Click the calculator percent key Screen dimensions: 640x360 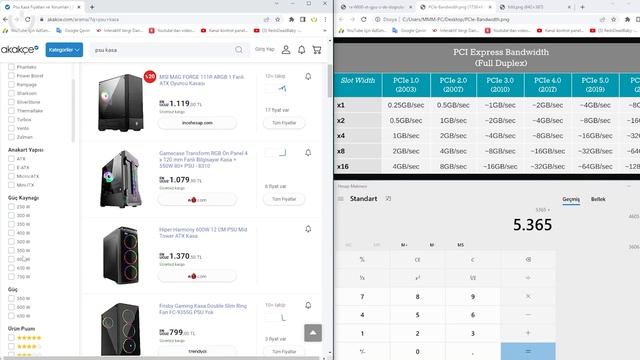[x=362, y=260]
